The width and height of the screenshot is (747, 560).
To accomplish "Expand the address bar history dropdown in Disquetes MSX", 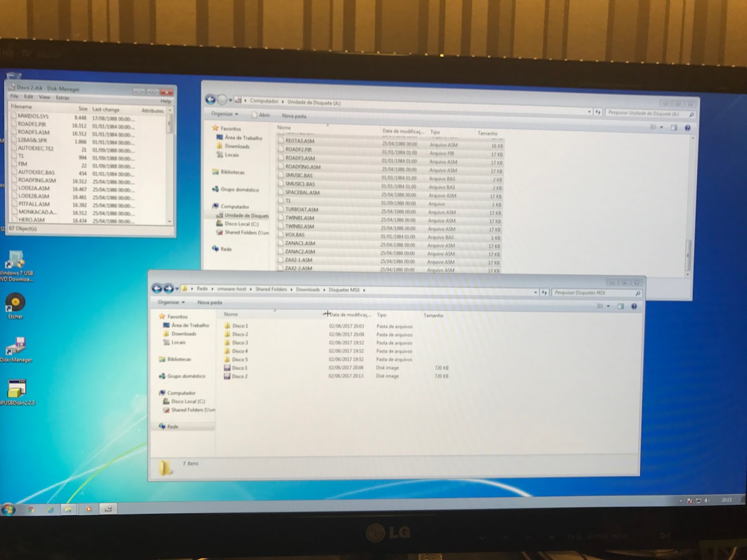I will point(536,293).
